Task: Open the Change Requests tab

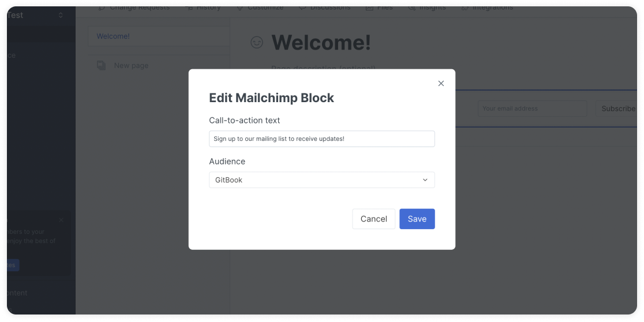Action: coord(134,8)
